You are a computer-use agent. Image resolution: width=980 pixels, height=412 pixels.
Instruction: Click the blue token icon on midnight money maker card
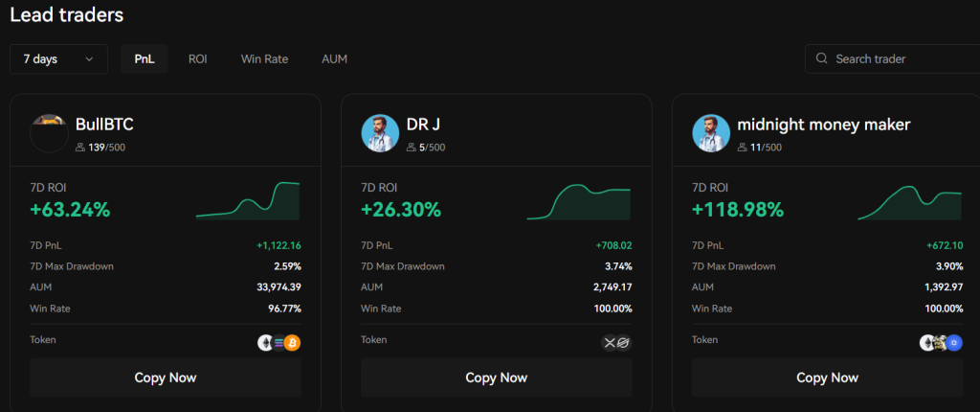click(954, 343)
